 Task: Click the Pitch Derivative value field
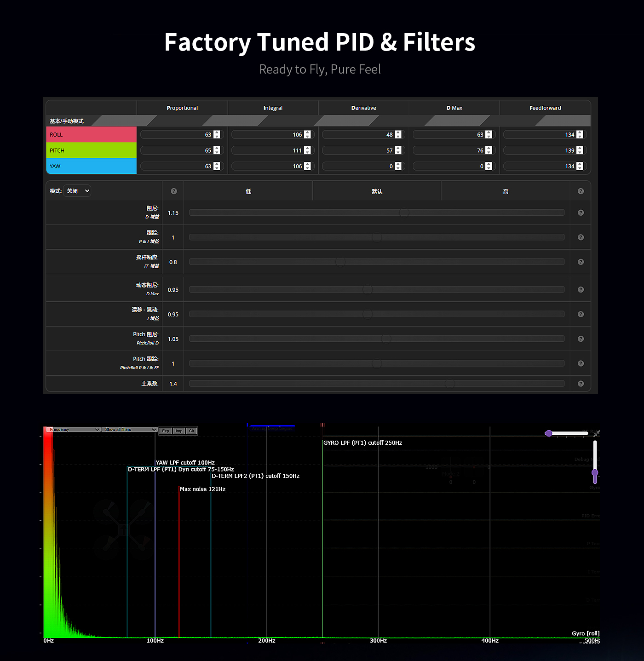pyautogui.click(x=358, y=150)
